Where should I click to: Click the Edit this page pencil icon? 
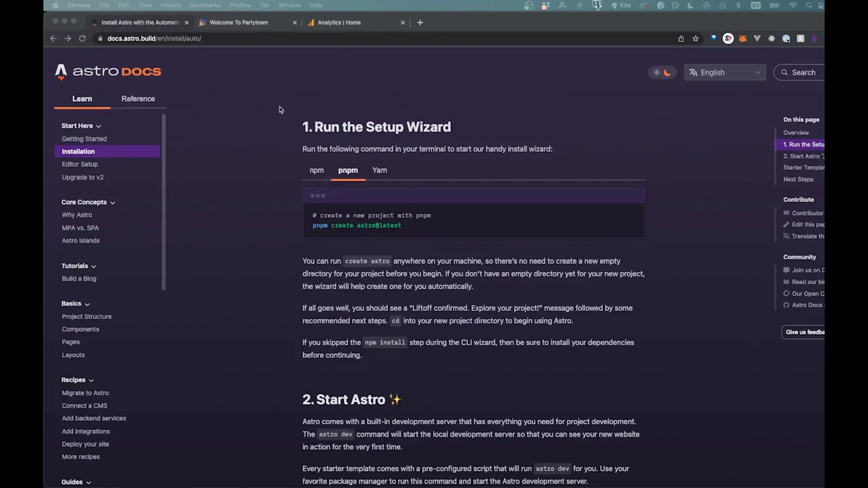(x=787, y=225)
